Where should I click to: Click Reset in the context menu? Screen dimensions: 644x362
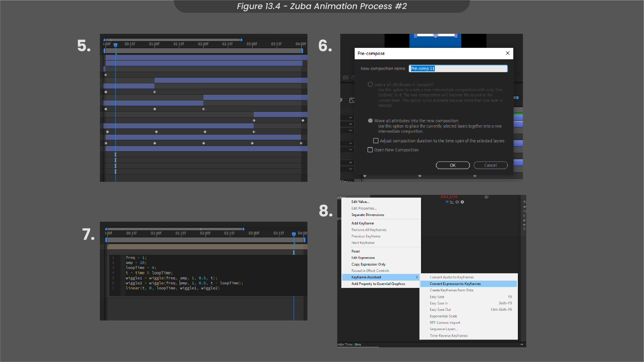(x=355, y=251)
